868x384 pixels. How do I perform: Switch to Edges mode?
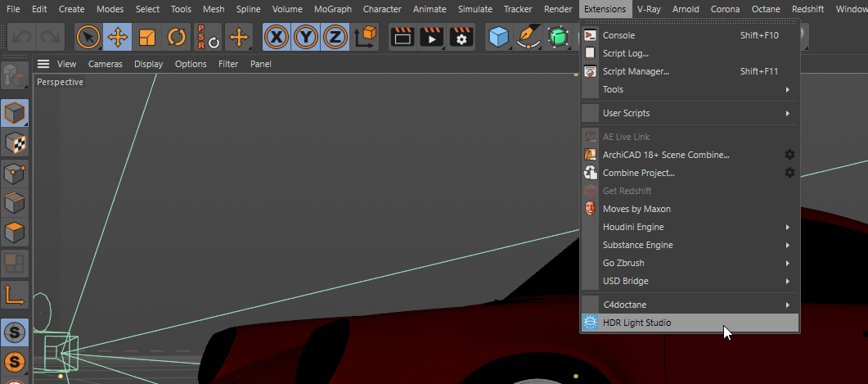[x=15, y=203]
